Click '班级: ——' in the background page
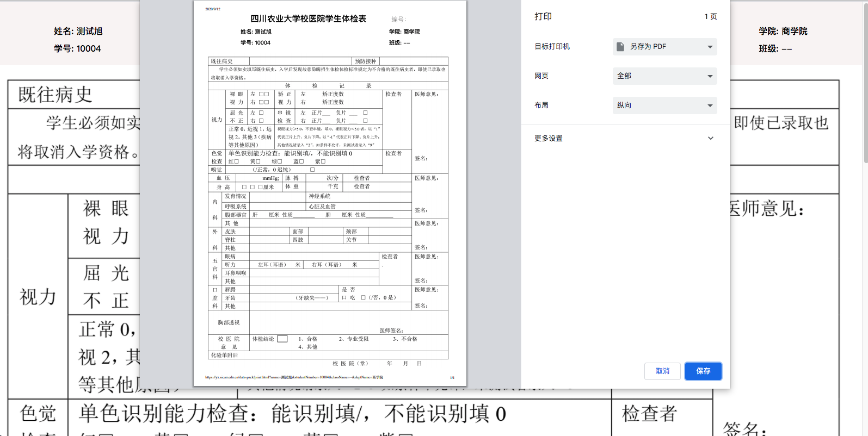Screen dimensions: 868x436 click(775, 48)
